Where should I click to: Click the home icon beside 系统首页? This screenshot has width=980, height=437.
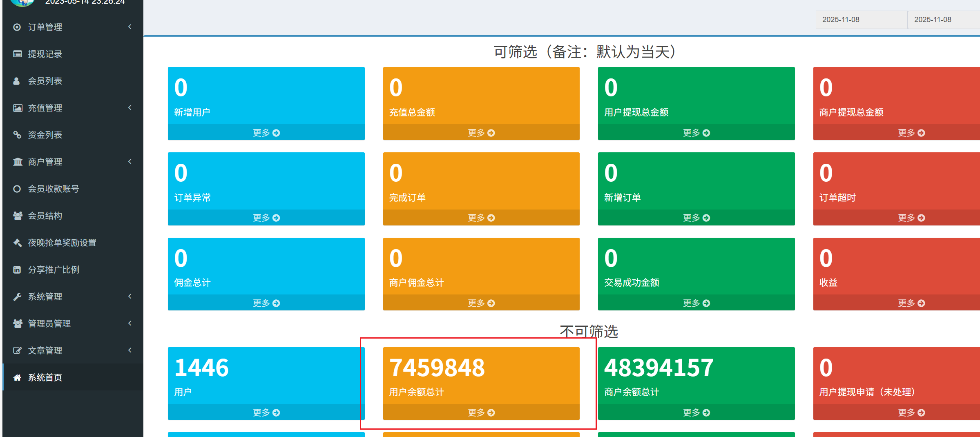coord(17,377)
